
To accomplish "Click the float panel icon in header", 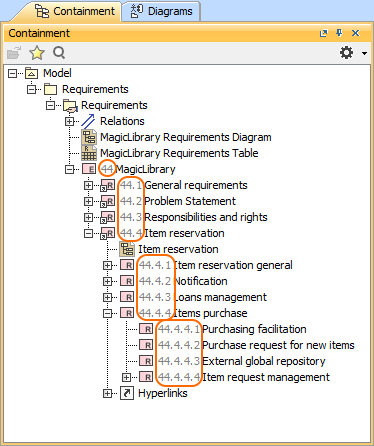I will pyautogui.click(x=323, y=33).
